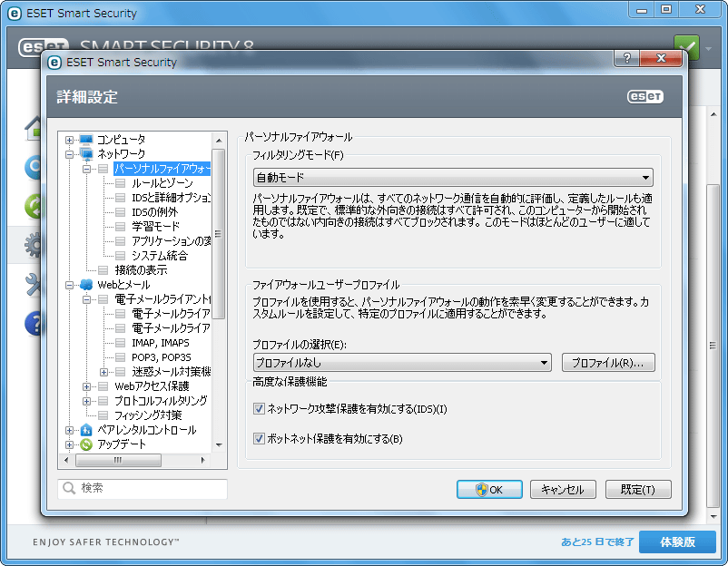Collapse the パーソナルファイアウォール tree node

click(x=86, y=169)
